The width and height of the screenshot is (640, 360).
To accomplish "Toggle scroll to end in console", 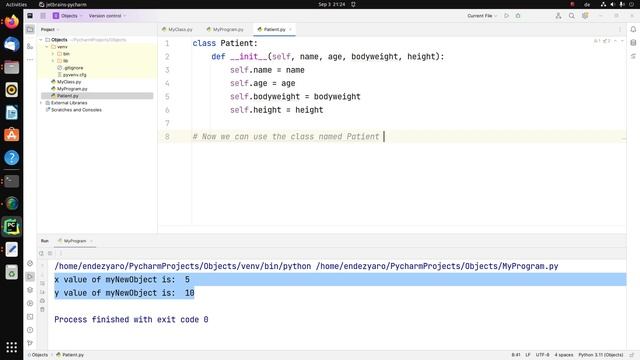I will click(x=42, y=292).
